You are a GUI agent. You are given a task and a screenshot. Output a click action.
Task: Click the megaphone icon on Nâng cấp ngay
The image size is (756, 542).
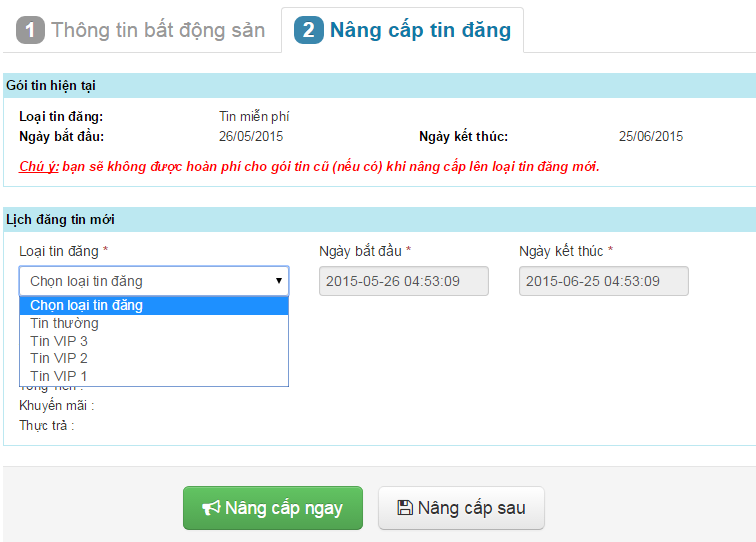click(211, 508)
